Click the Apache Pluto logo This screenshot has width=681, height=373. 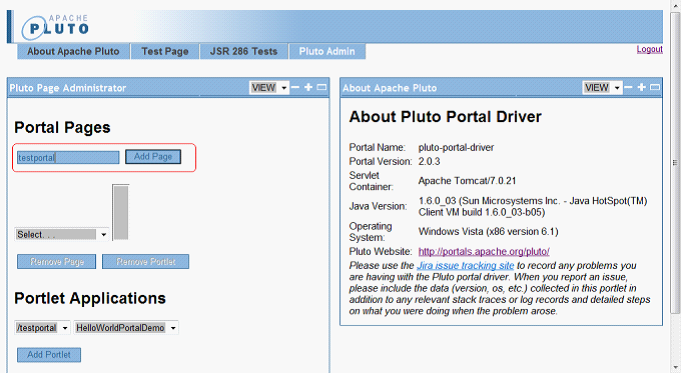coord(55,26)
